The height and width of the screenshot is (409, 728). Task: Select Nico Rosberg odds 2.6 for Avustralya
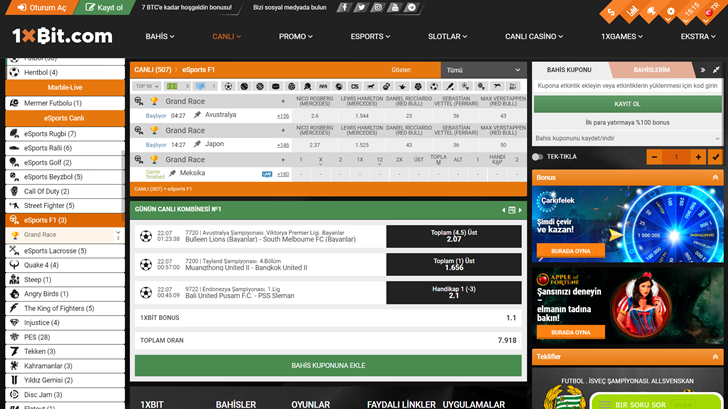[x=315, y=116]
